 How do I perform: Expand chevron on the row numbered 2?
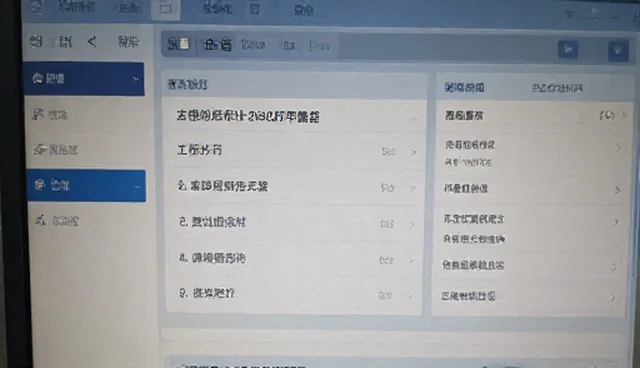point(413,188)
